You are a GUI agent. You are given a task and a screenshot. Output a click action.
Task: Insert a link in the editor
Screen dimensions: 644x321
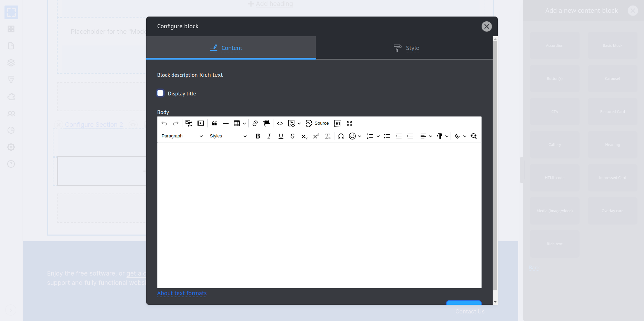(255, 123)
